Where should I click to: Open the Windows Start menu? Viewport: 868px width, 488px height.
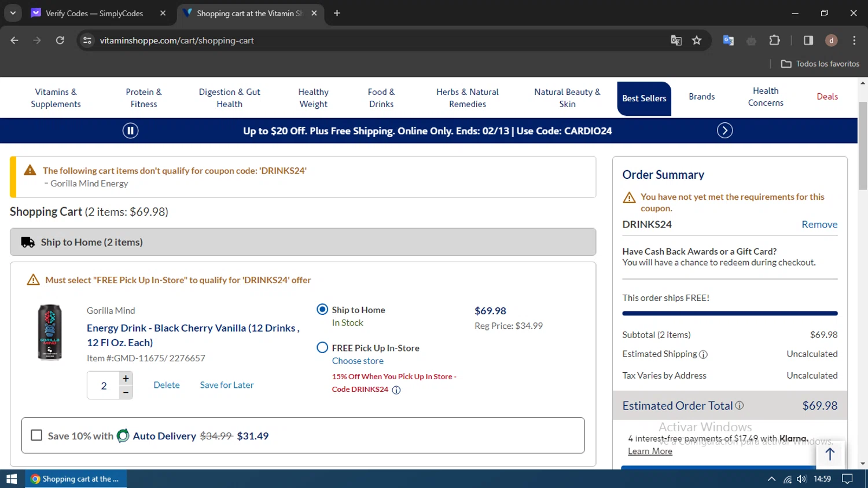click(12, 479)
